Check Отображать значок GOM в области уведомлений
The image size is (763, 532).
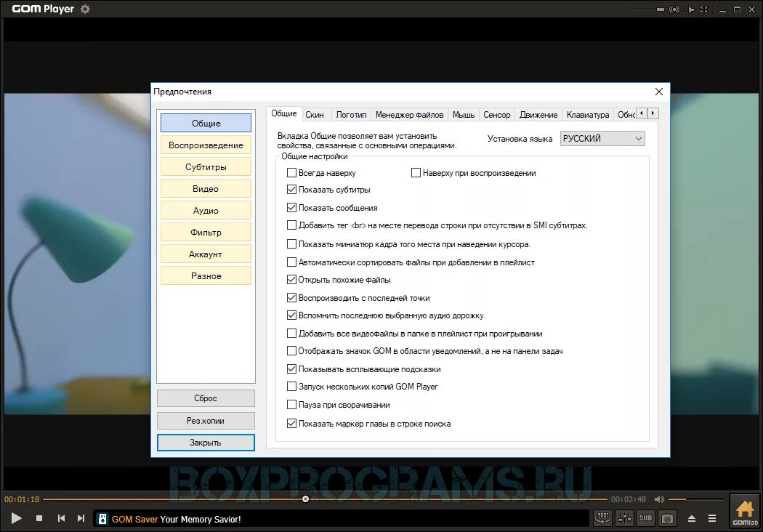coord(291,351)
